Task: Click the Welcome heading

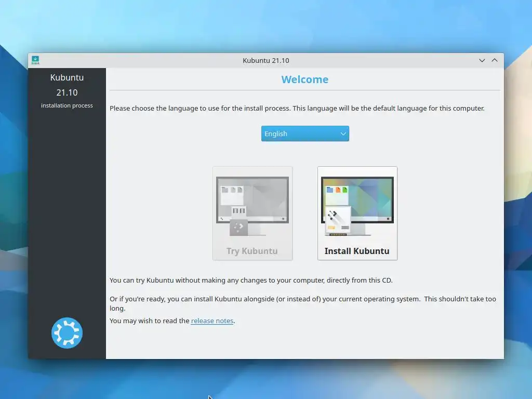Action: (304, 79)
